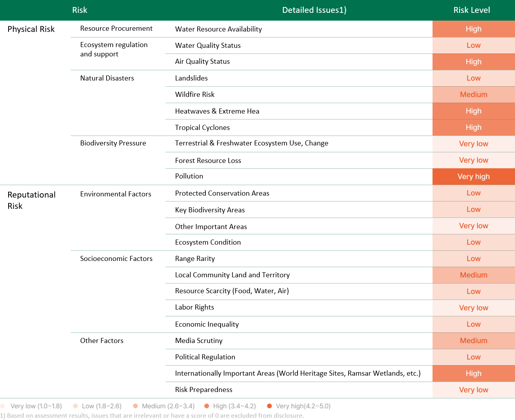Select 'Heatwaves & Extreme Hea' issue
Screen dimensions: 515x420
coord(217,111)
